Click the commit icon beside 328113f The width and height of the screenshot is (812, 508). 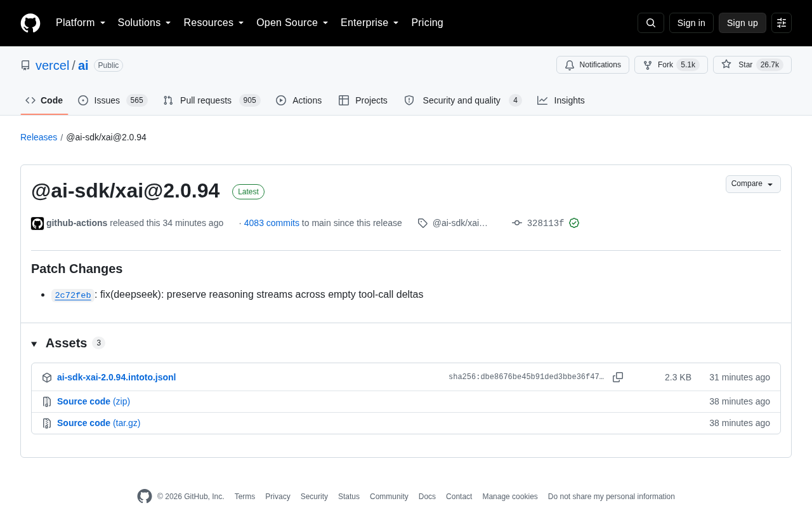[517, 223]
